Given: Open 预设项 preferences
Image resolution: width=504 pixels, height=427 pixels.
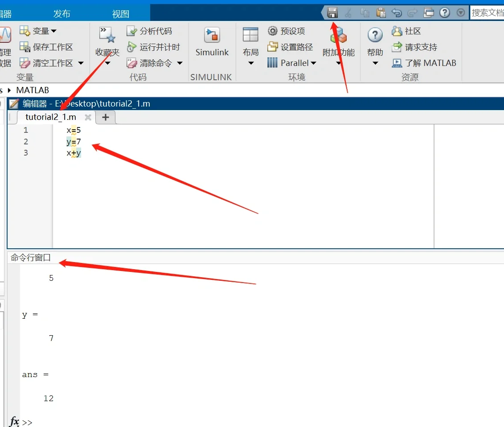Looking at the screenshot, I should [x=286, y=31].
